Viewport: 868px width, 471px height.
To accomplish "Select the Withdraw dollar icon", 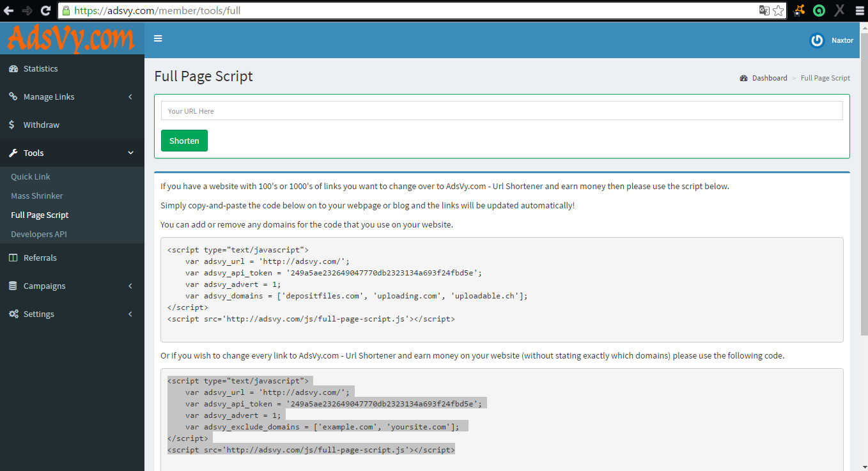I will click(x=14, y=125).
